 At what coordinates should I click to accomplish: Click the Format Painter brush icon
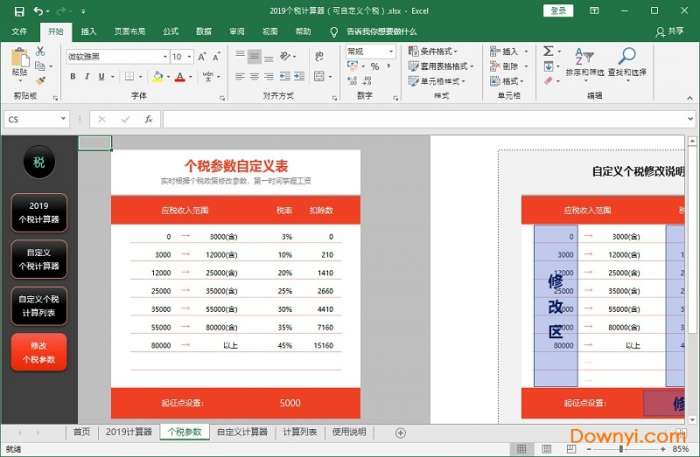click(x=41, y=79)
